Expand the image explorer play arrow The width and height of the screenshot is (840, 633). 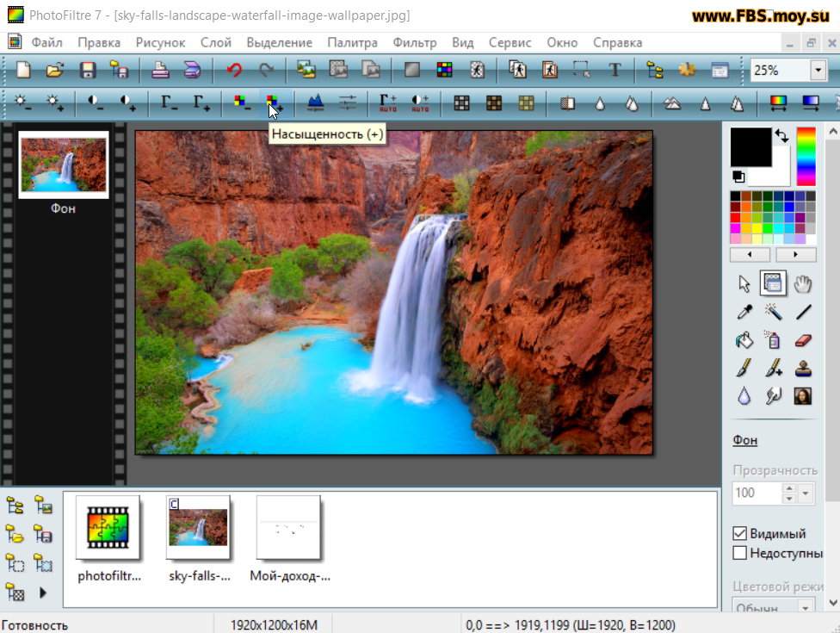[43, 593]
